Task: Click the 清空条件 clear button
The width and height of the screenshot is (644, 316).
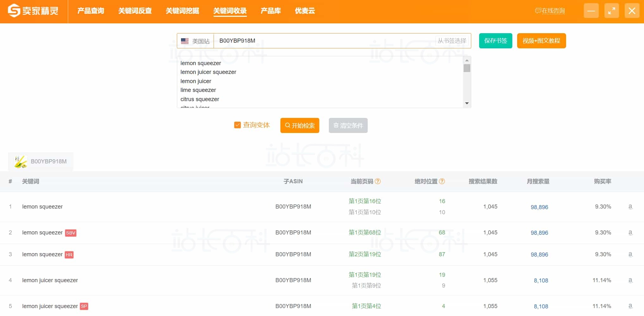Action: coord(348,125)
